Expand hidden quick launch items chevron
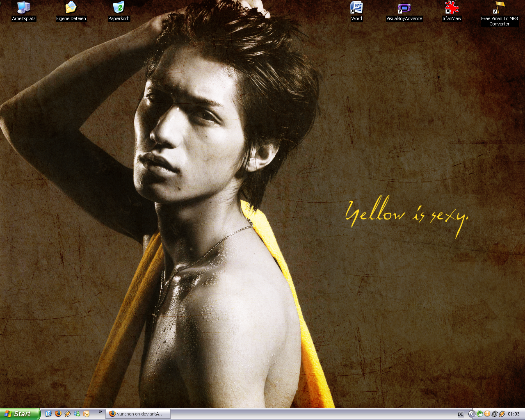Viewport: 525px width, 420px height. tap(100, 412)
